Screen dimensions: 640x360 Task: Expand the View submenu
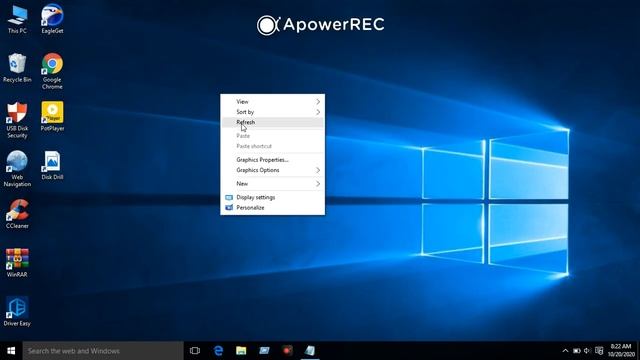273,102
